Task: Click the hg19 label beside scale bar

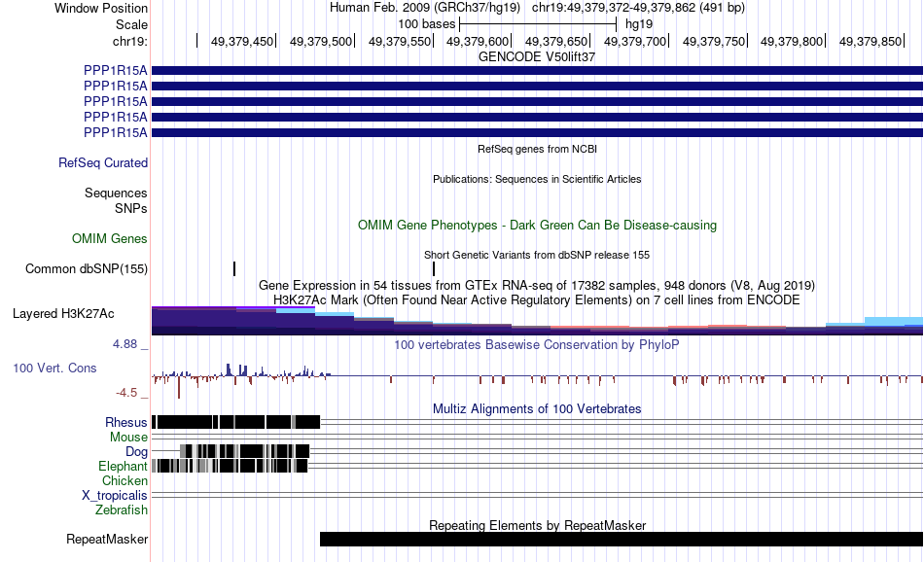Action: (639, 24)
